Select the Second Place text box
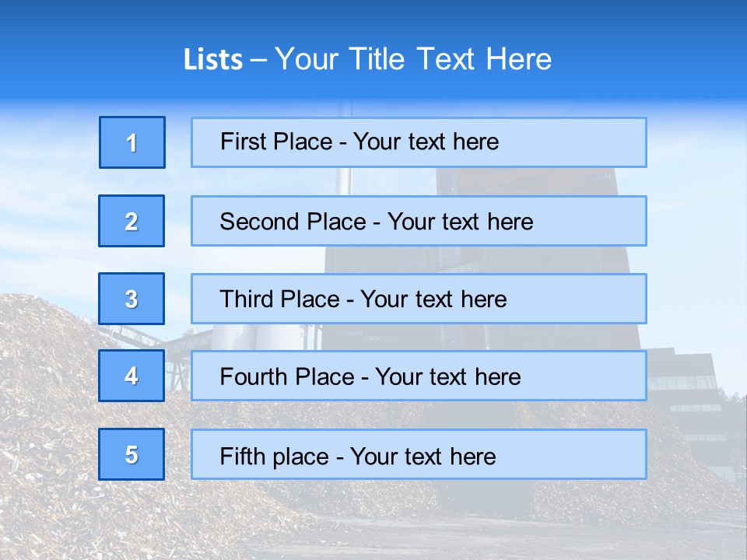Image resolution: width=747 pixels, height=560 pixels. point(419,221)
